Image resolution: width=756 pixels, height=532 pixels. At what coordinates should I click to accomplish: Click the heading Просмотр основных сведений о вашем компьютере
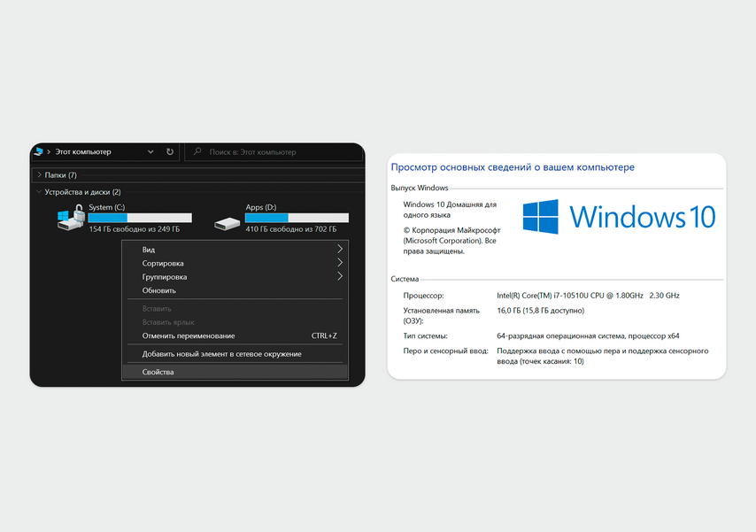tap(513, 167)
